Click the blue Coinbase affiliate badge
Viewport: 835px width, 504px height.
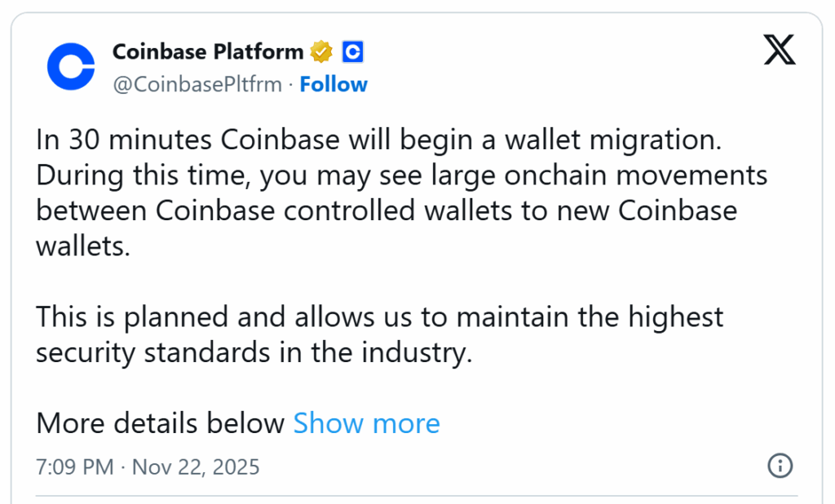pyautogui.click(x=352, y=52)
